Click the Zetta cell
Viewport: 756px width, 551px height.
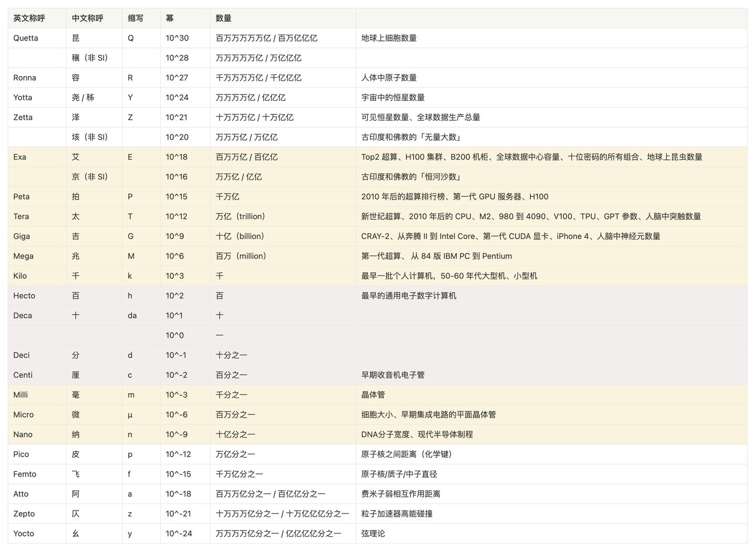pyautogui.click(x=37, y=117)
